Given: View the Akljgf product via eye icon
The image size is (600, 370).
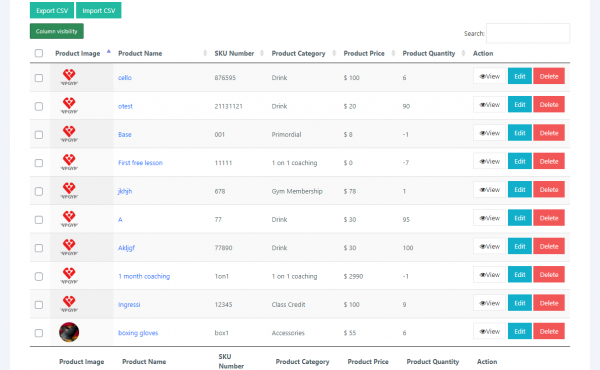Looking at the screenshot, I should (489, 246).
